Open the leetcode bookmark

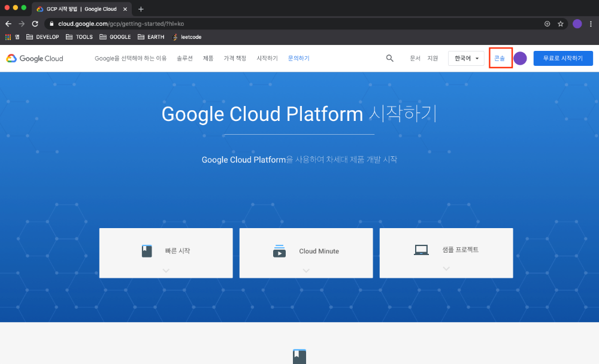187,37
